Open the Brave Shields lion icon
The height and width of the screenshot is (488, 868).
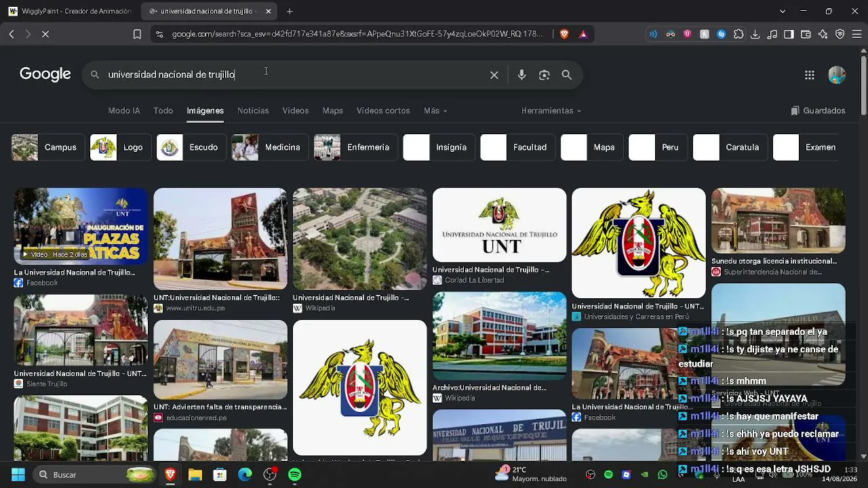564,34
